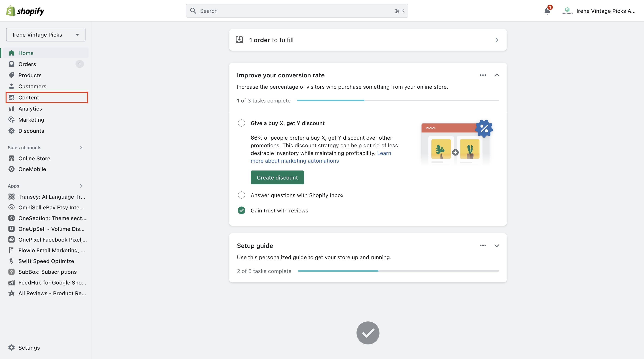Toggle the Gain trust with reviews checkbox
Viewport: 644px width, 359px height.
point(242,210)
